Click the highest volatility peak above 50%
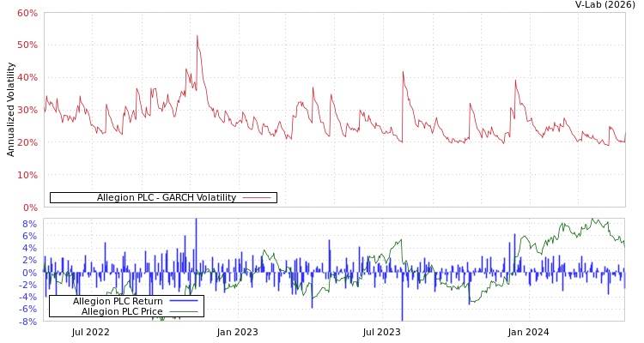This screenshot has height=343, width=644. coord(197,36)
